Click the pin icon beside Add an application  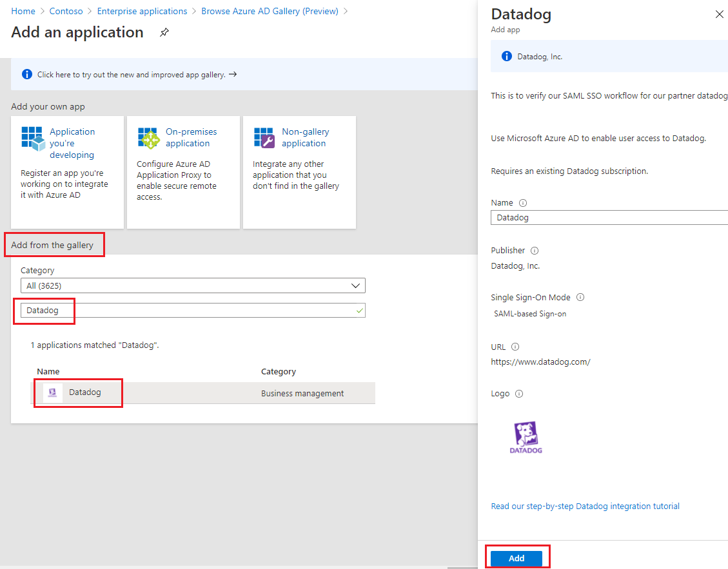coord(164,33)
